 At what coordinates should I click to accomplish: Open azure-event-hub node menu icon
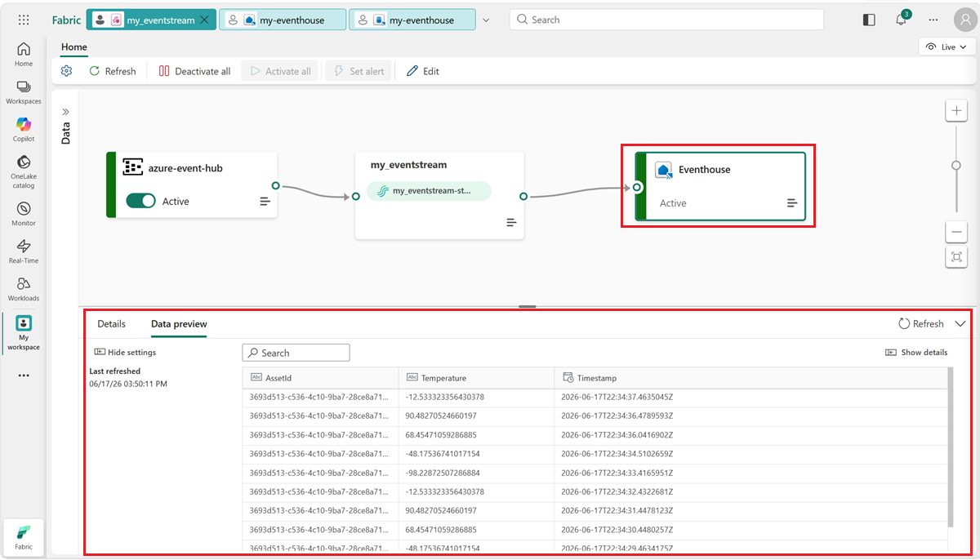coord(265,201)
